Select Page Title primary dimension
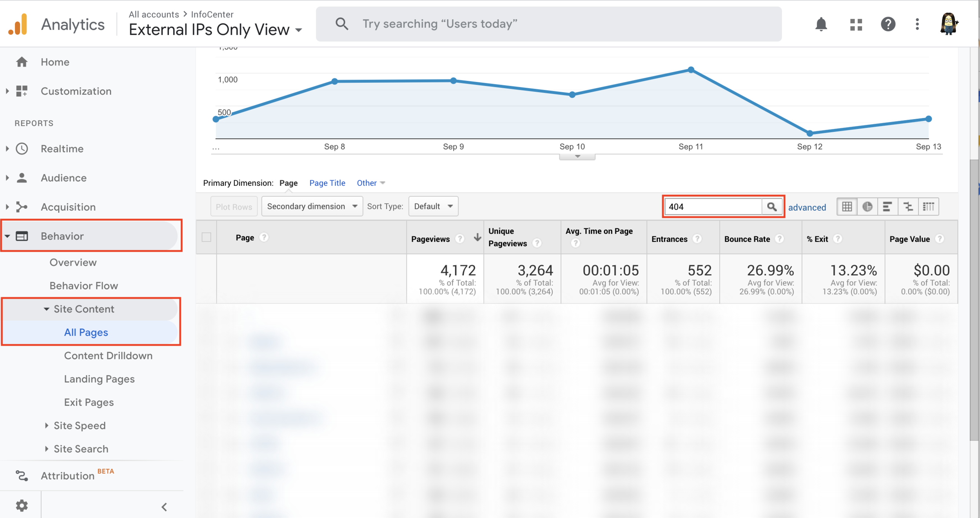This screenshot has height=518, width=980. 327,183
